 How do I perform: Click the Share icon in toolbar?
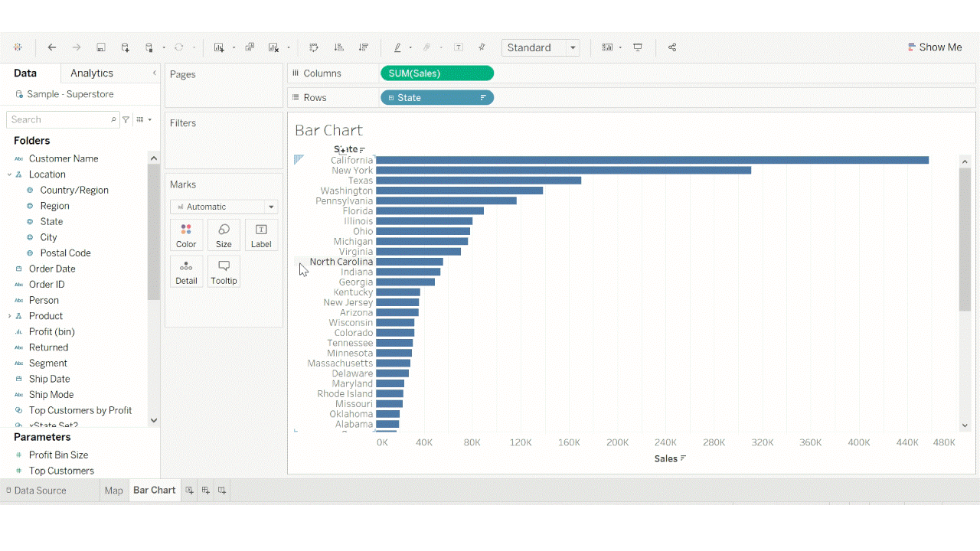(672, 47)
